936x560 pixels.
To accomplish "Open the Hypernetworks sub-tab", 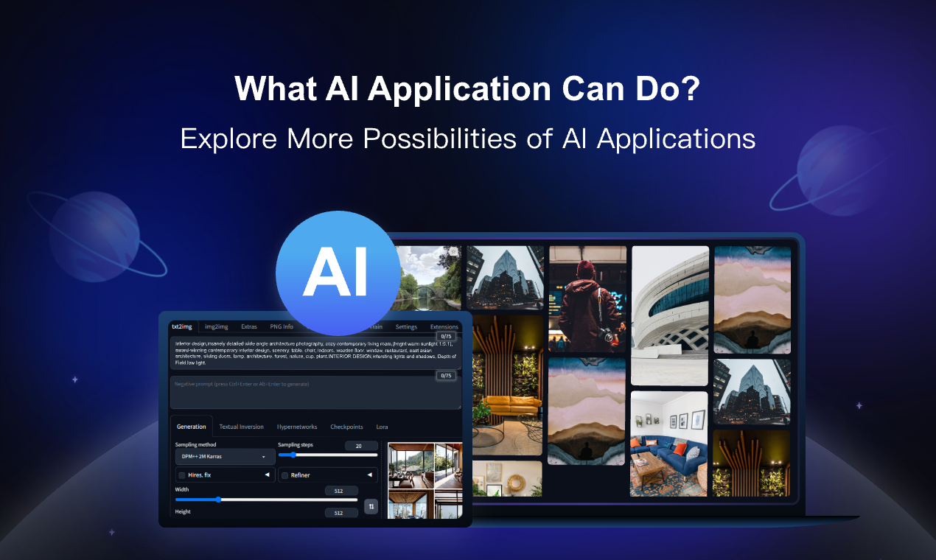I will [297, 427].
